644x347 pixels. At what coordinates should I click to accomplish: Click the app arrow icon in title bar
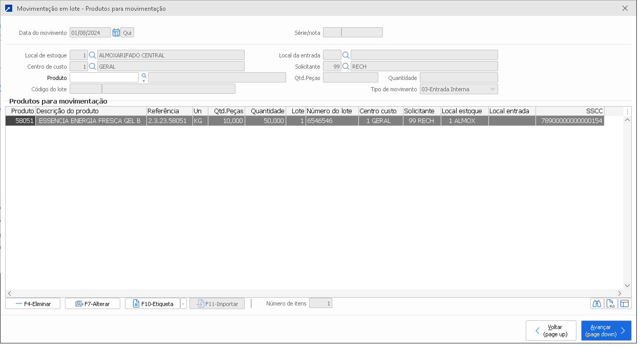click(8, 9)
